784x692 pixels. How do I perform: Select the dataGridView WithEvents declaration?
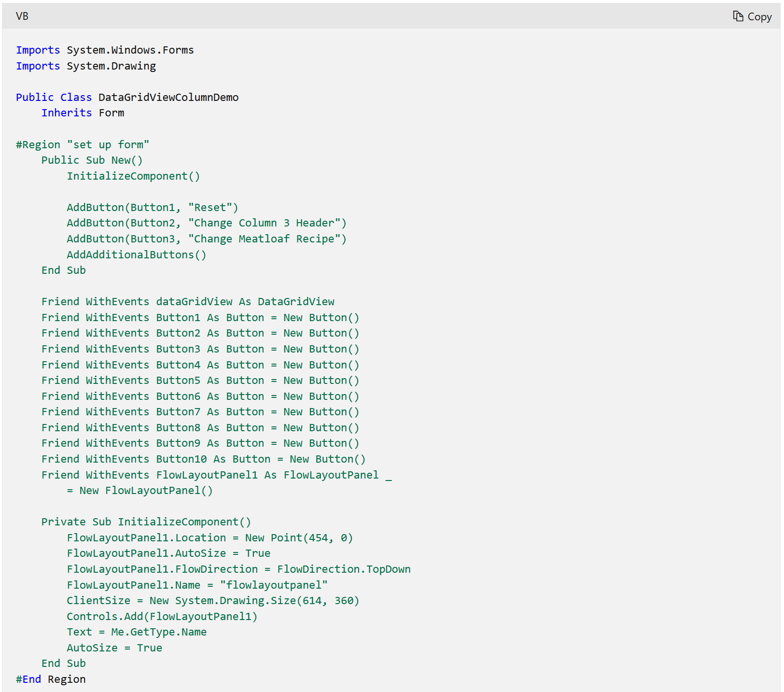coord(188,301)
